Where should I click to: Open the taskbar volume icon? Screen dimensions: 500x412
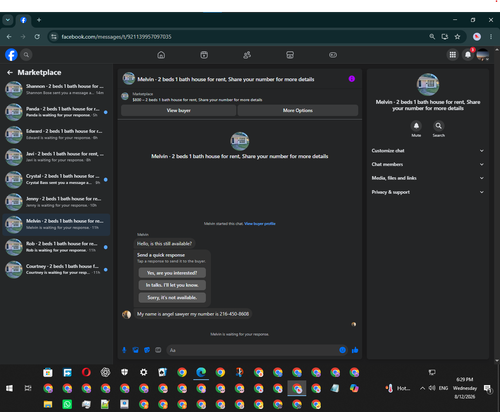pos(432,388)
